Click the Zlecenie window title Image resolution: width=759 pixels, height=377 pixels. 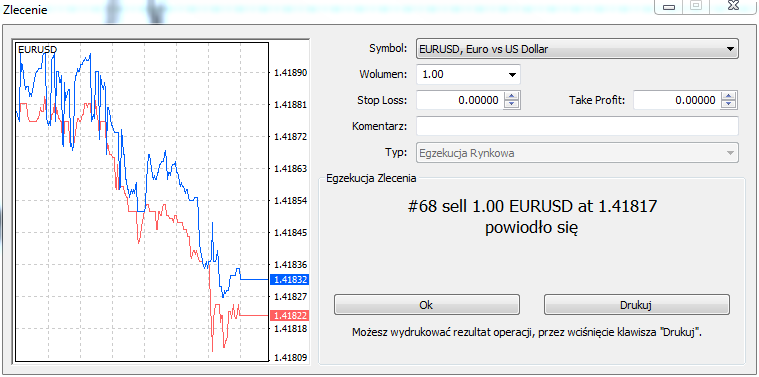tap(25, 10)
